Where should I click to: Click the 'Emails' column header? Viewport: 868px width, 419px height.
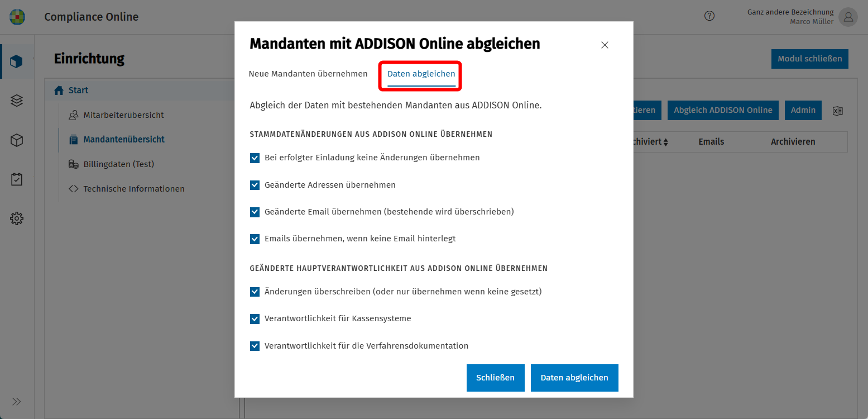point(711,142)
